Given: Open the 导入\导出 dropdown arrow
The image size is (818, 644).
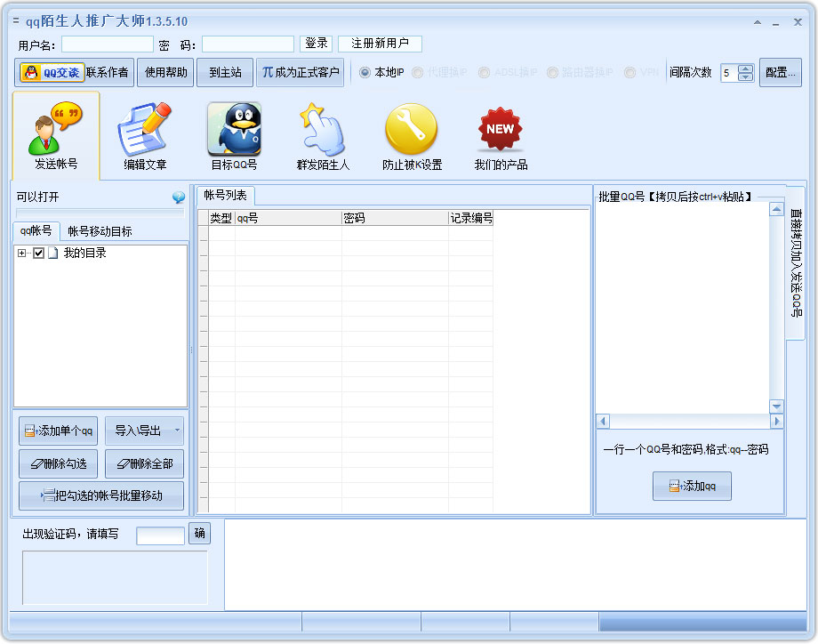Looking at the screenshot, I should 177,431.
